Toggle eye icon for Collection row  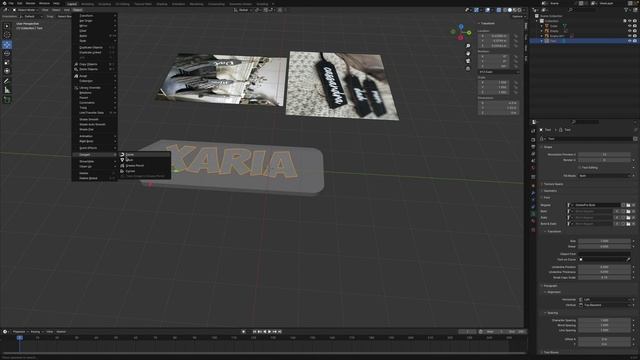coord(630,21)
